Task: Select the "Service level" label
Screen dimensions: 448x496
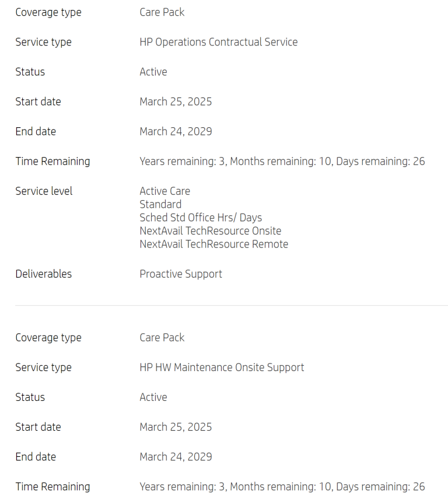Action: [44, 191]
